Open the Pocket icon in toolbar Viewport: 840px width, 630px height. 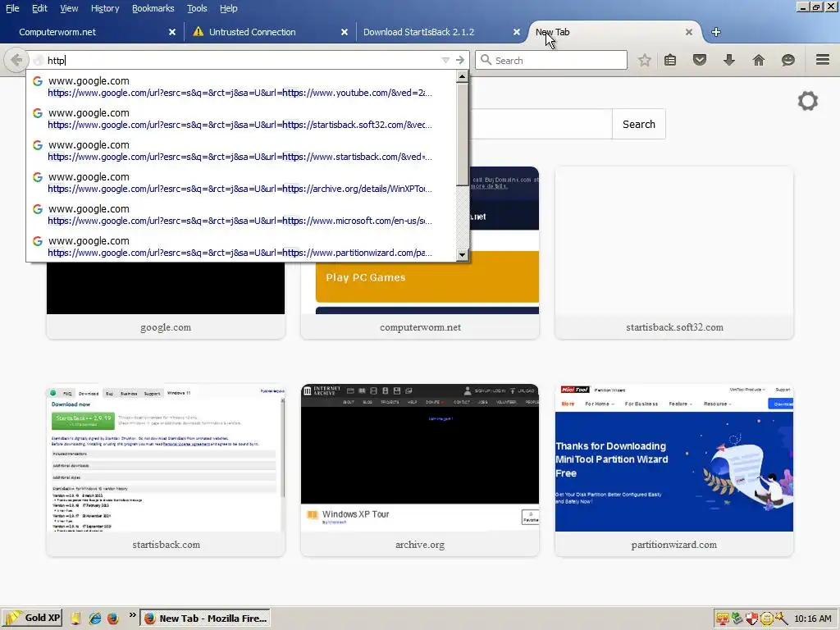tap(700, 60)
